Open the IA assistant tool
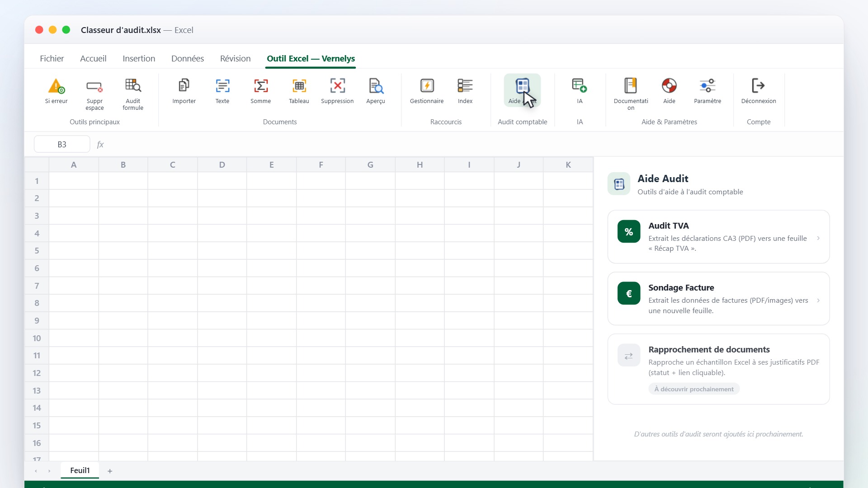Screen dimensions: 868x488 580,85
